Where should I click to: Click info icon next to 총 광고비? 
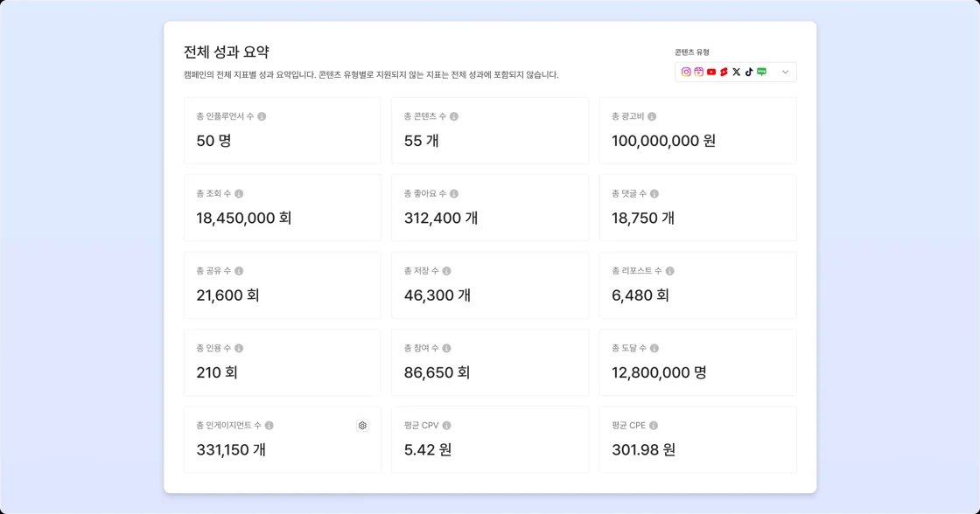(652, 116)
